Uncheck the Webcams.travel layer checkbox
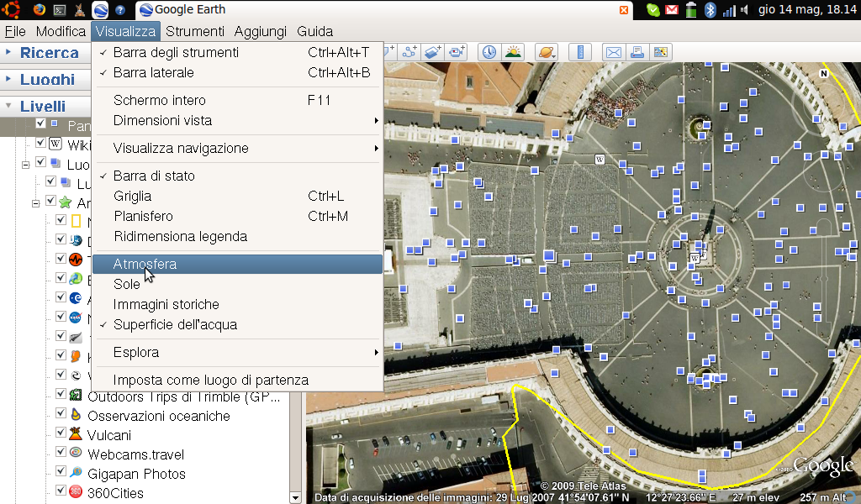Viewport: 861px width, 504px height. (61, 451)
